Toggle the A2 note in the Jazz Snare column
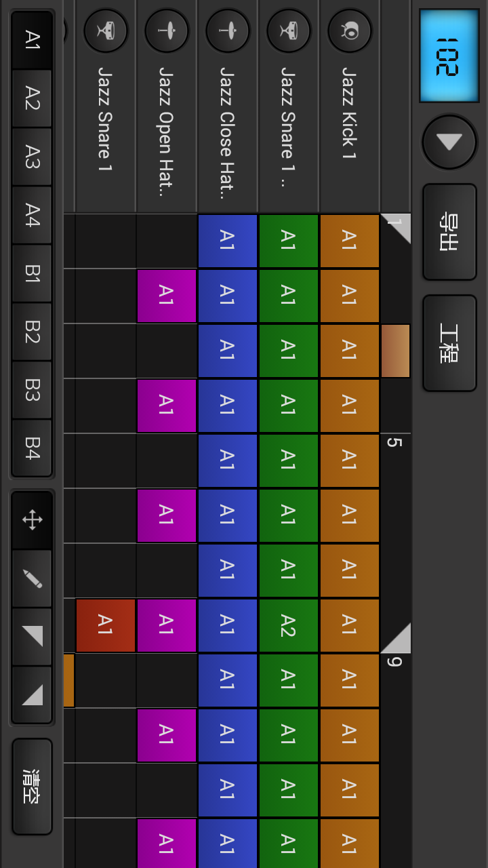The image size is (488, 868). tap(288, 625)
